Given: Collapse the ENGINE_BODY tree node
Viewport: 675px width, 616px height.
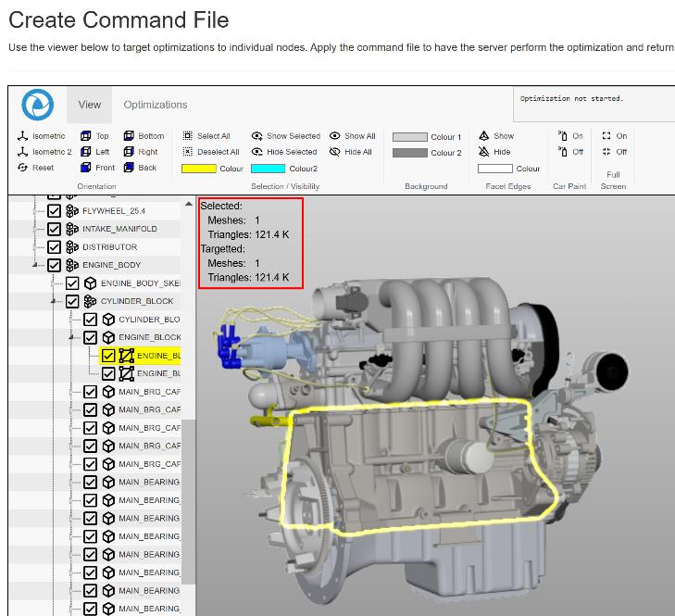Looking at the screenshot, I should (35, 265).
